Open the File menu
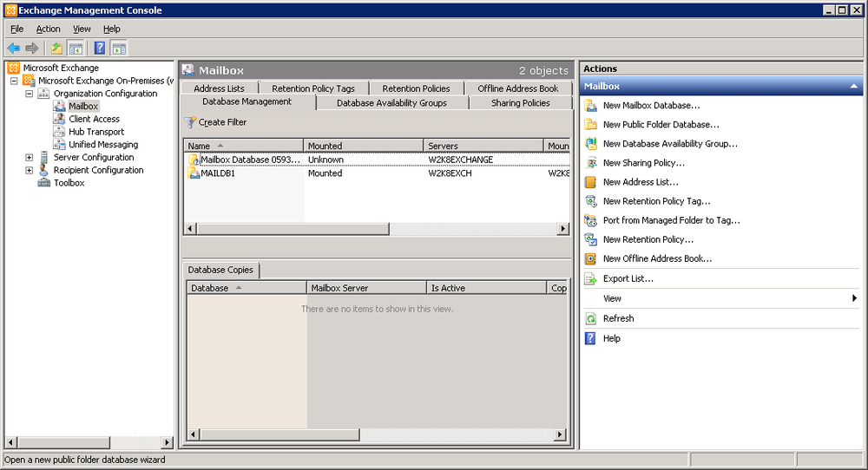 tap(17, 29)
